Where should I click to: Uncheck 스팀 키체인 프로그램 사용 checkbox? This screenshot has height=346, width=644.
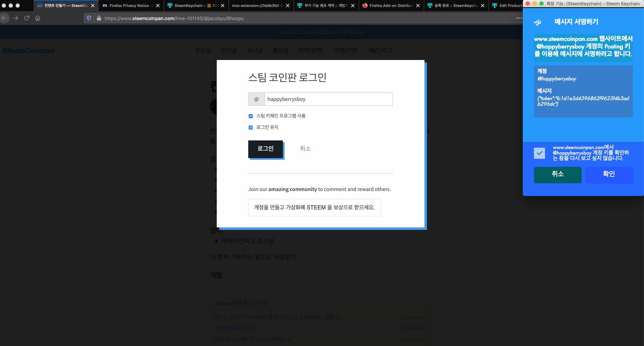coord(251,116)
